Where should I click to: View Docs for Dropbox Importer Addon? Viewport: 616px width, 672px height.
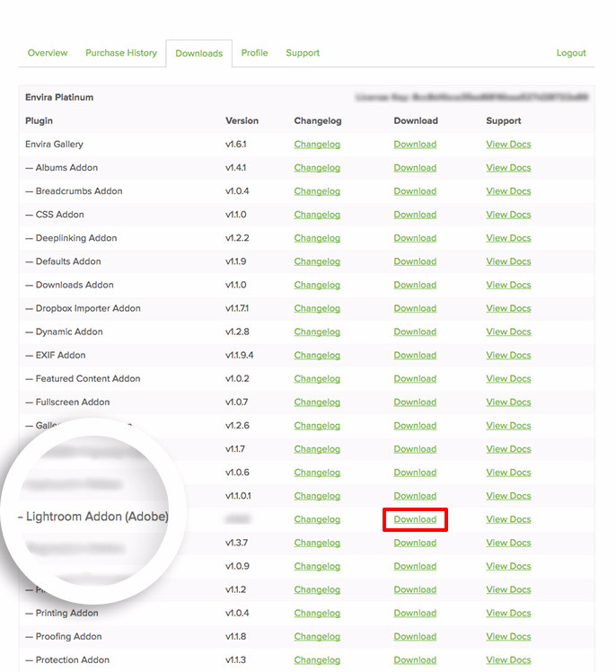pos(508,308)
